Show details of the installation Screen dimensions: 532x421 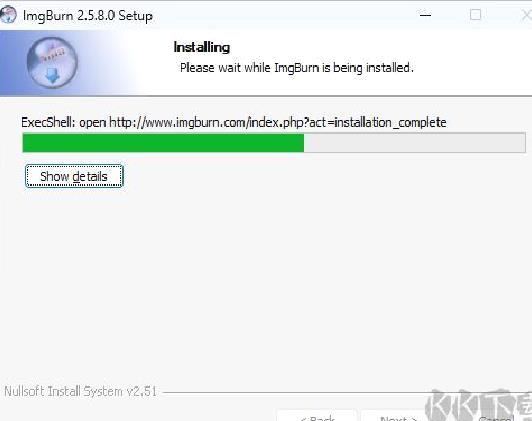point(74,176)
